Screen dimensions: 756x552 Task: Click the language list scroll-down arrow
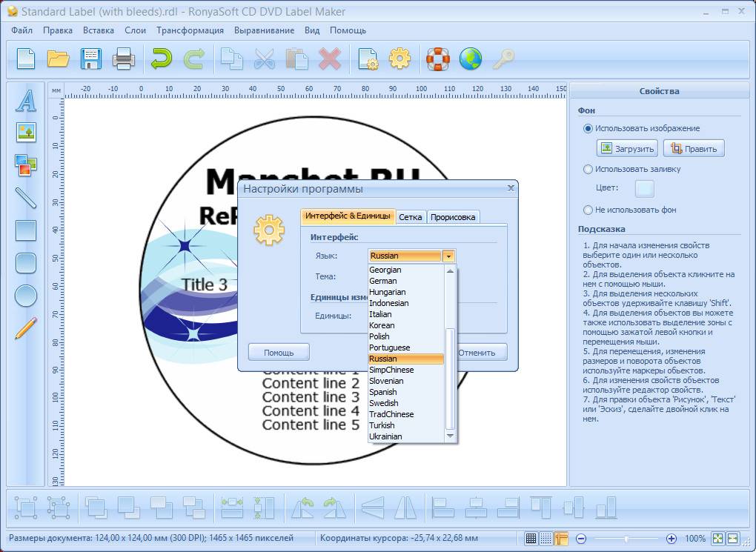coord(450,436)
